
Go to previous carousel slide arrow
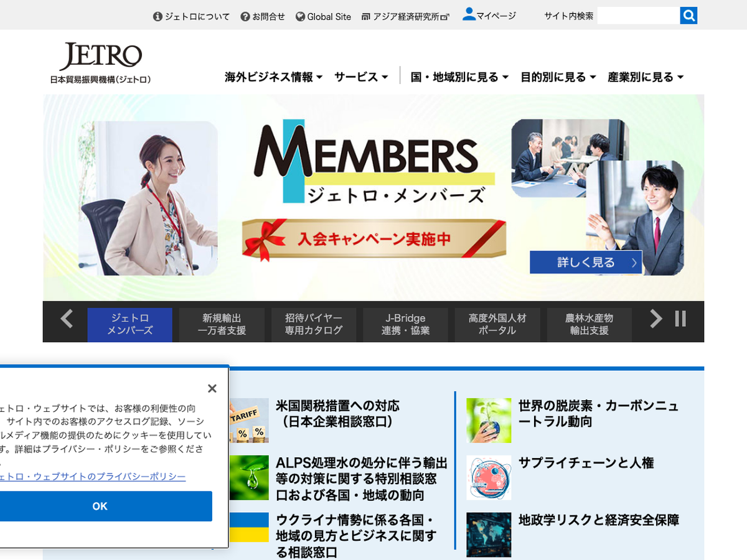[x=67, y=319]
